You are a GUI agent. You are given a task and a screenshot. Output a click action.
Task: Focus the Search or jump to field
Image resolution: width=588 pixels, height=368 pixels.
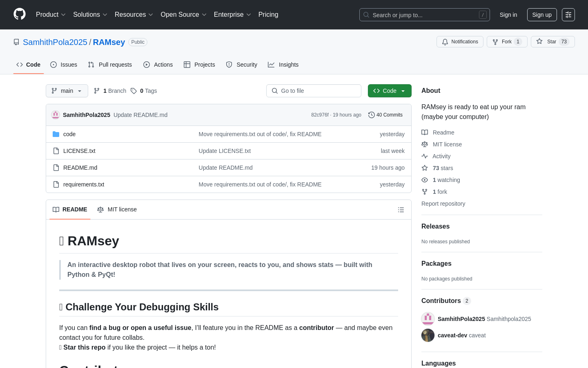pos(425,15)
